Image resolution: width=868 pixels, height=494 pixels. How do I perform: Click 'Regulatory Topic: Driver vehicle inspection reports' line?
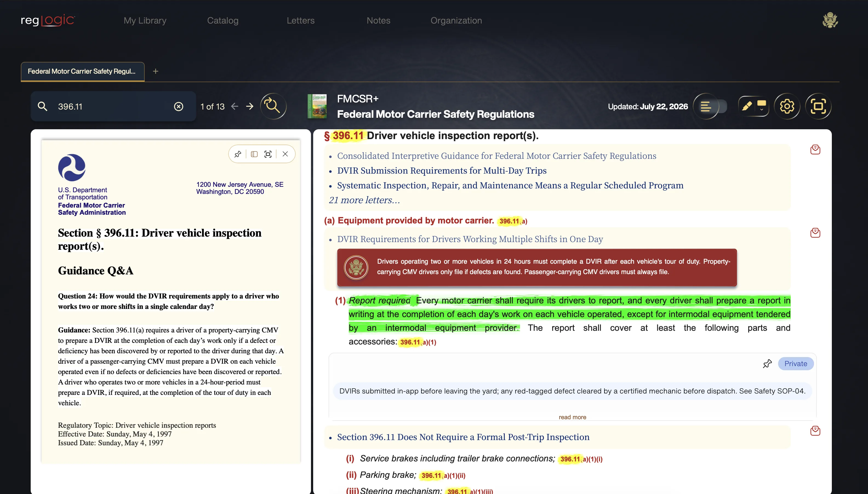point(137,425)
